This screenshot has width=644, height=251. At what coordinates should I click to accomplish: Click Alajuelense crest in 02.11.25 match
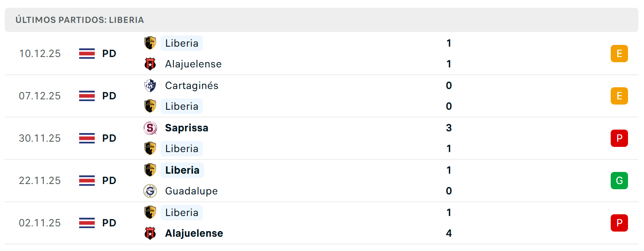(150, 233)
